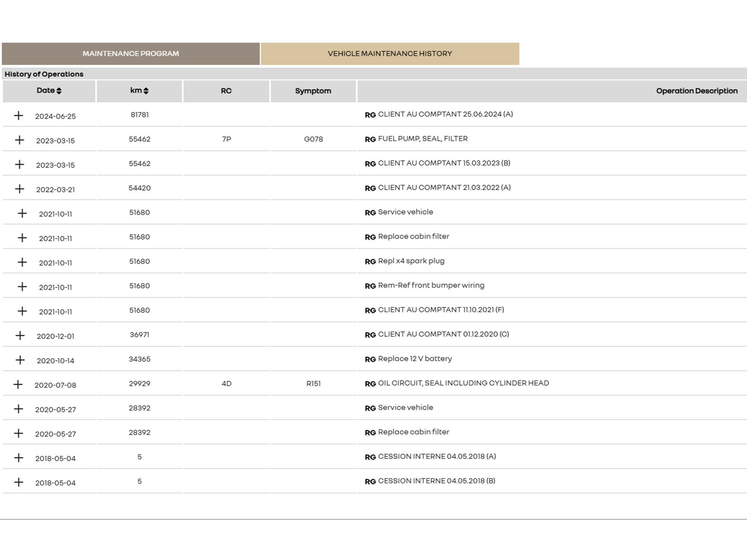Expand the 2024-06-25 operation row
Image resolution: width=747 pixels, height=560 pixels.
(18, 115)
